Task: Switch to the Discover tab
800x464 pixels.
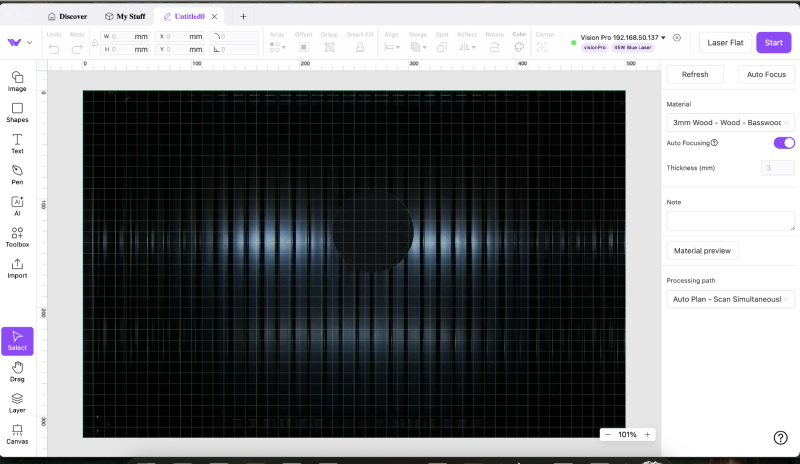Action: 67,16
